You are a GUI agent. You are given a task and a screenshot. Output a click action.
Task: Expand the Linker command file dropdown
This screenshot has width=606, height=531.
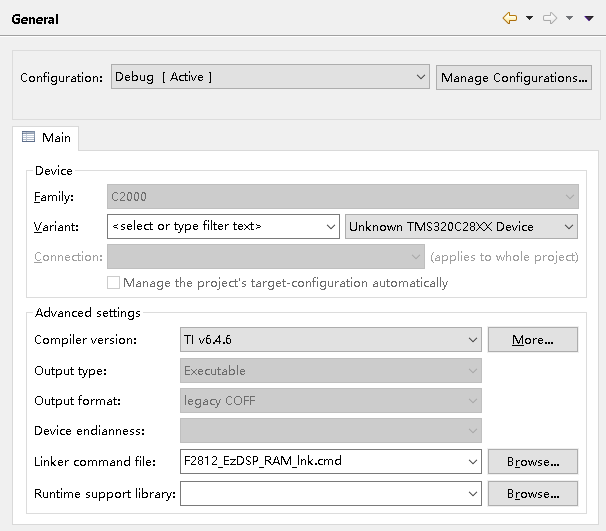point(472,462)
